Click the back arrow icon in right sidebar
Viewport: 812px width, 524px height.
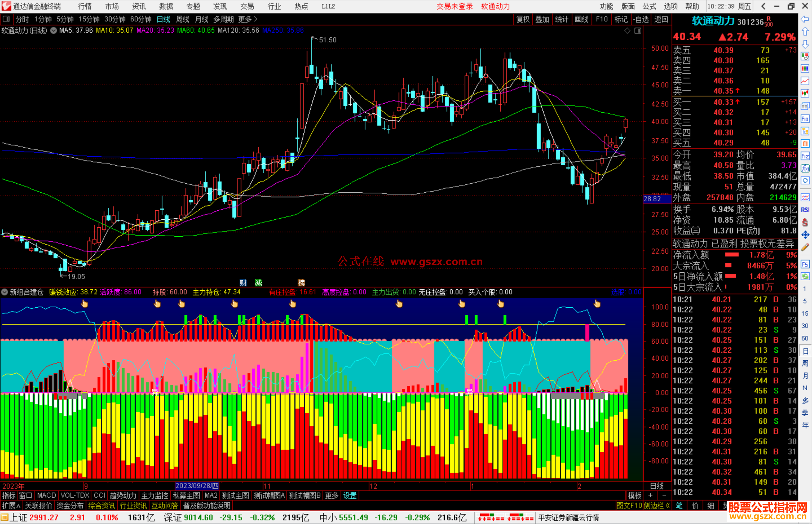805,19
